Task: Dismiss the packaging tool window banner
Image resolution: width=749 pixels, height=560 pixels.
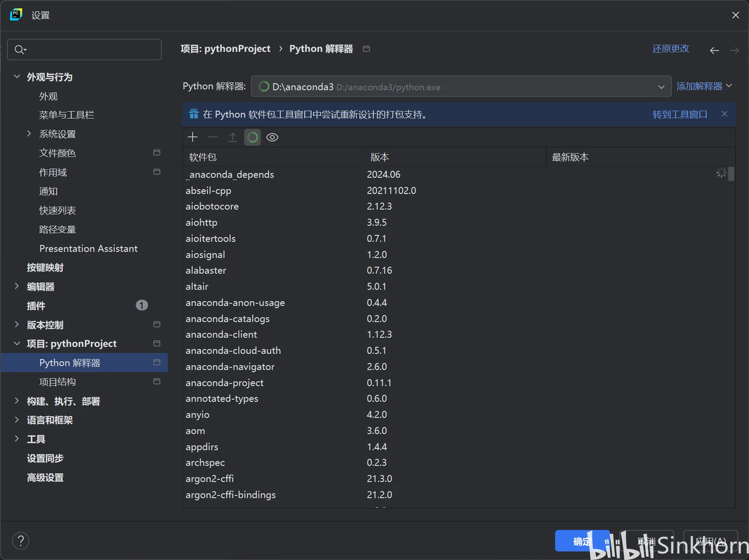Action: (x=724, y=114)
